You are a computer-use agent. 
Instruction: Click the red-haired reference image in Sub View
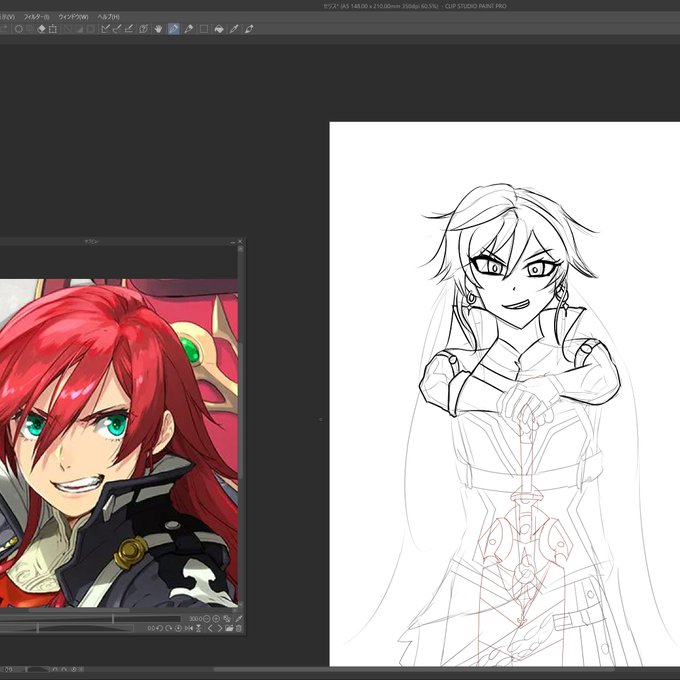[118, 442]
